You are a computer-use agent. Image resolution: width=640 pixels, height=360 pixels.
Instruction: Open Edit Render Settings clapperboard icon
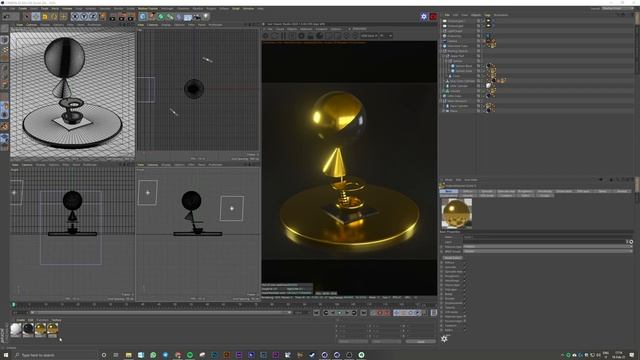(131, 17)
